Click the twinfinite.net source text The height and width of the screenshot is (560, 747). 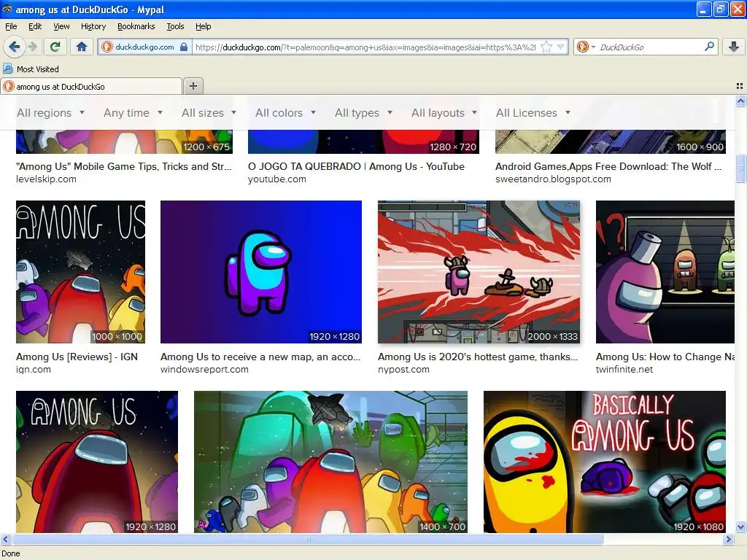coord(624,370)
